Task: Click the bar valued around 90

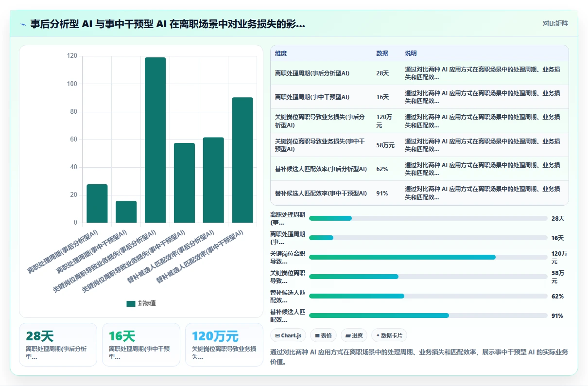Action: 242,160
